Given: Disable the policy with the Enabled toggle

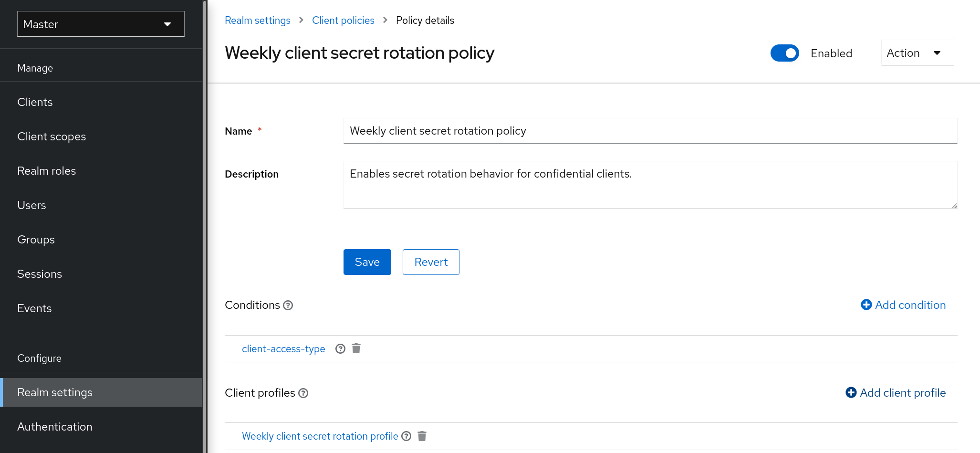Looking at the screenshot, I should (784, 53).
